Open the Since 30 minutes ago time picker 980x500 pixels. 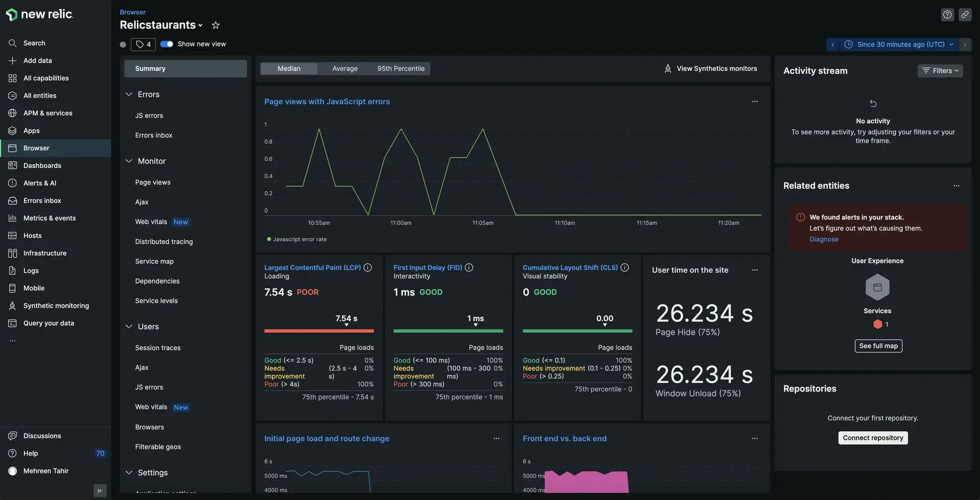click(898, 45)
